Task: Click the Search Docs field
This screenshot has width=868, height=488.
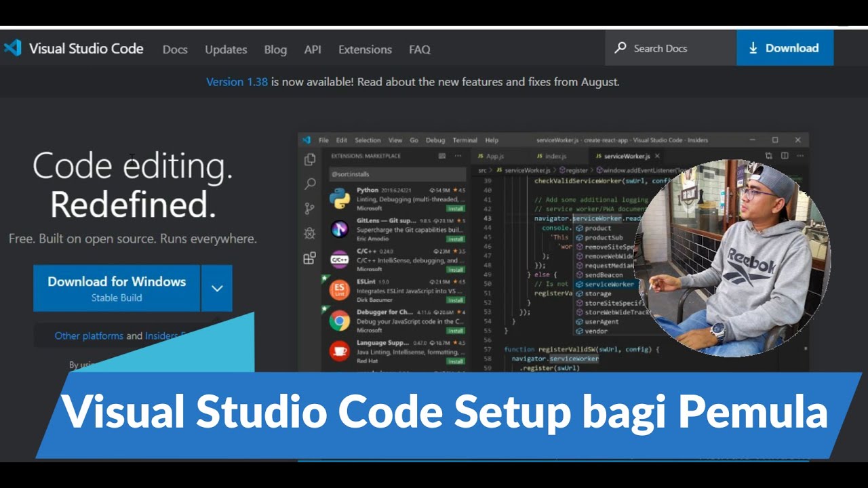Action: point(671,48)
